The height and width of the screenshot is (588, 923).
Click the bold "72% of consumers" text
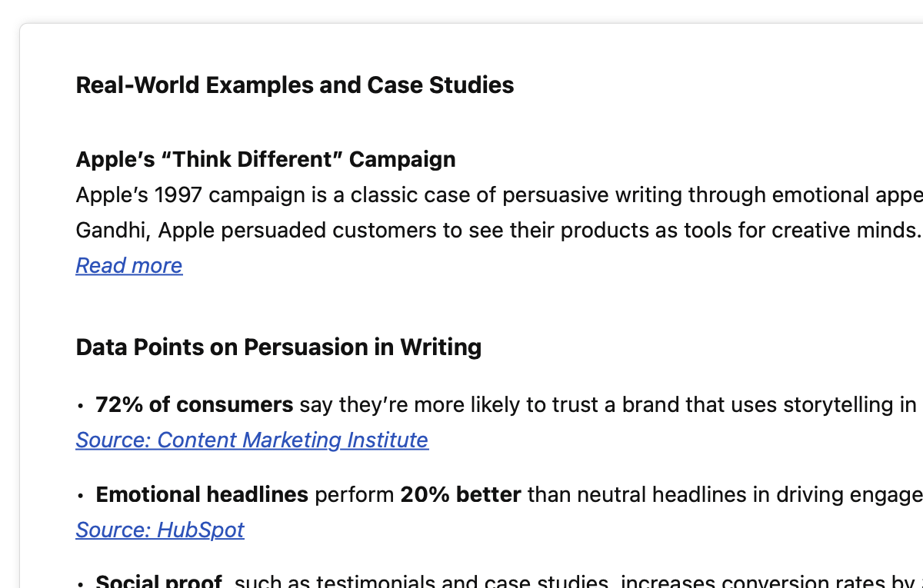[194, 404]
